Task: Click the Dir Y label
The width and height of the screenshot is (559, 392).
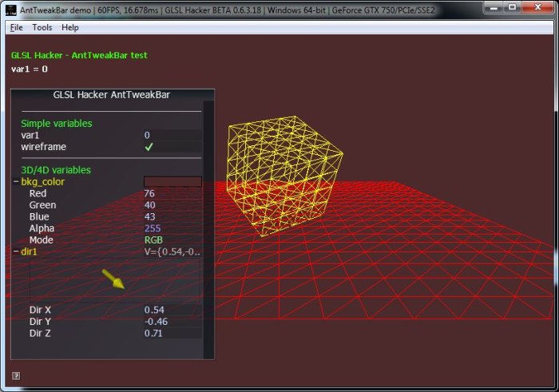Action: (x=40, y=322)
